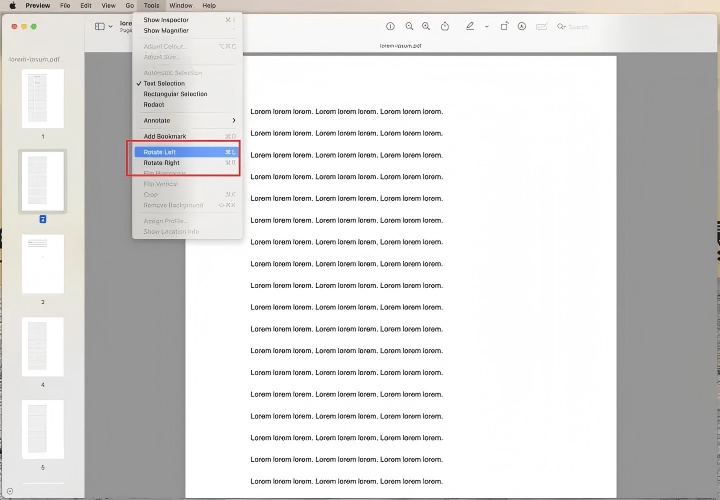Click lorem-ipsum.pdf label in sidebar
This screenshot has width=720, height=500.
pyautogui.click(x=34, y=59)
